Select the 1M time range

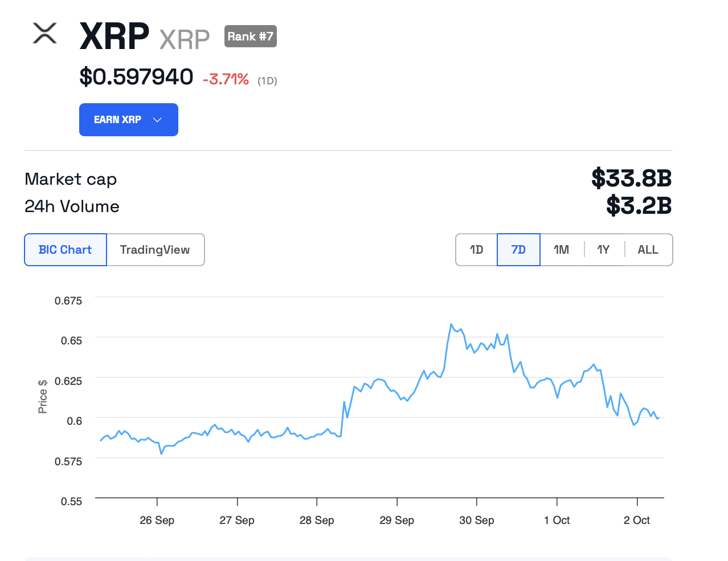coord(561,250)
